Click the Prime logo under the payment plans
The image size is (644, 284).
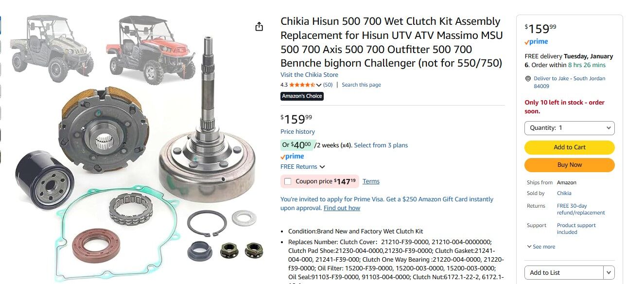(292, 157)
